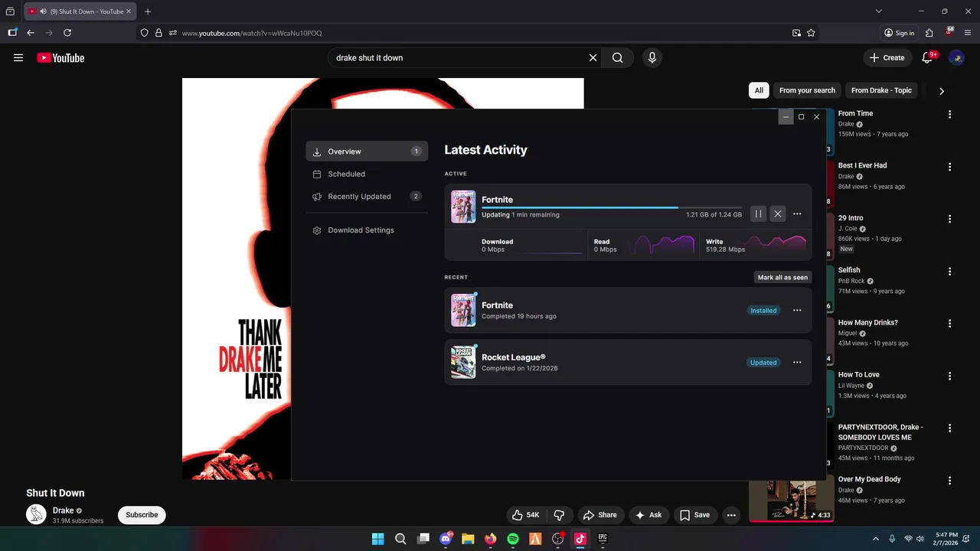Start YouTube voice search with microphone
980x551 pixels.
tap(652, 57)
